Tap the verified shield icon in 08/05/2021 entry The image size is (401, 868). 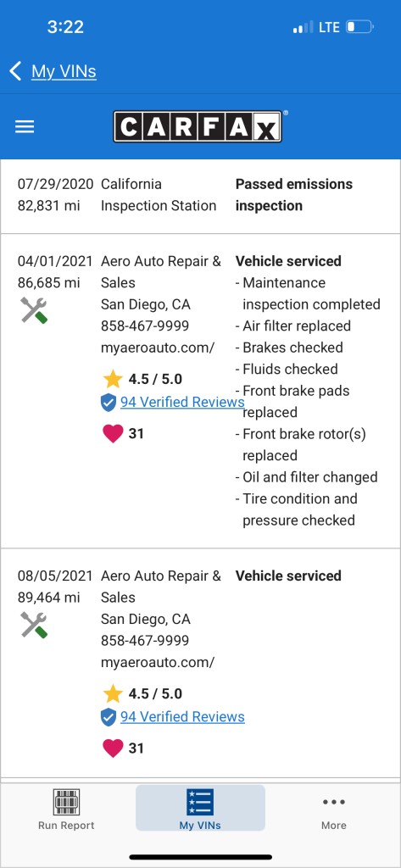click(x=109, y=717)
